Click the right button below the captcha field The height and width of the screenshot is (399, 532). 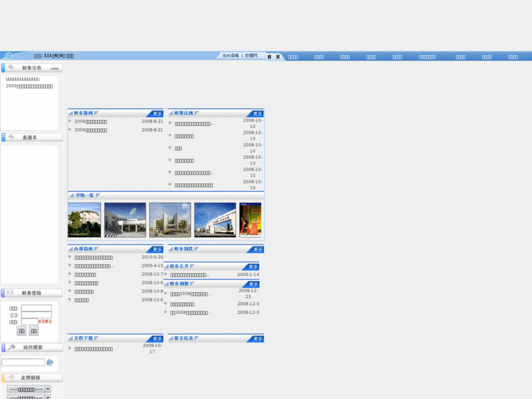pyautogui.click(x=34, y=331)
